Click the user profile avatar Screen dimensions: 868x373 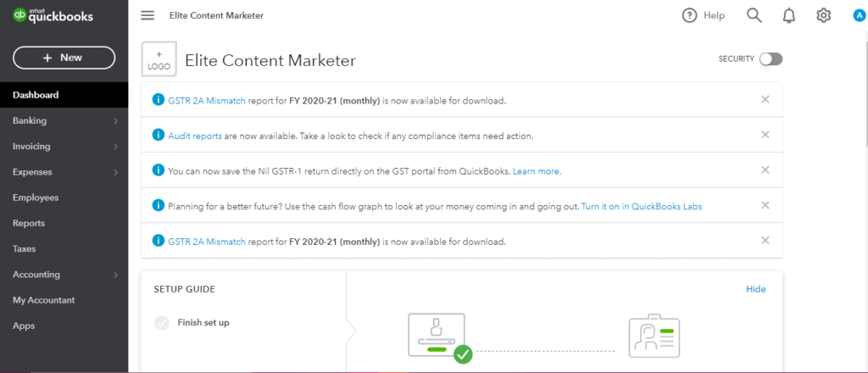point(859,15)
